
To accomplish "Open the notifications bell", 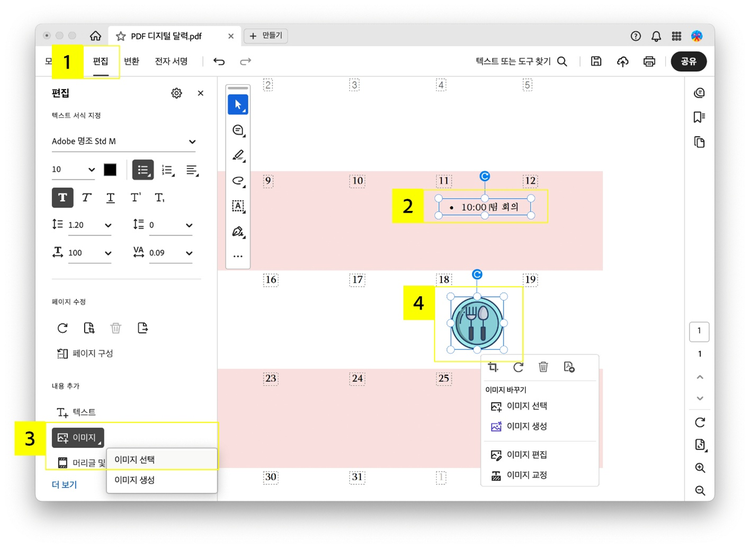I will click(656, 36).
